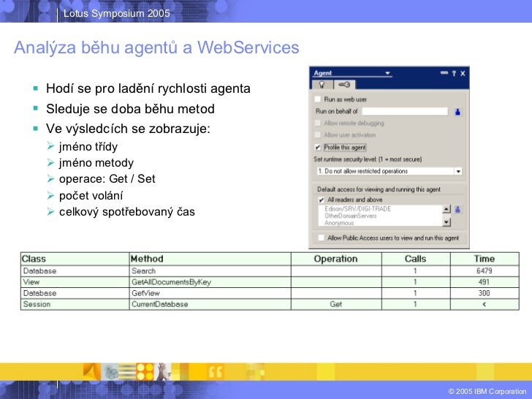Click the Class column header

click(75, 259)
